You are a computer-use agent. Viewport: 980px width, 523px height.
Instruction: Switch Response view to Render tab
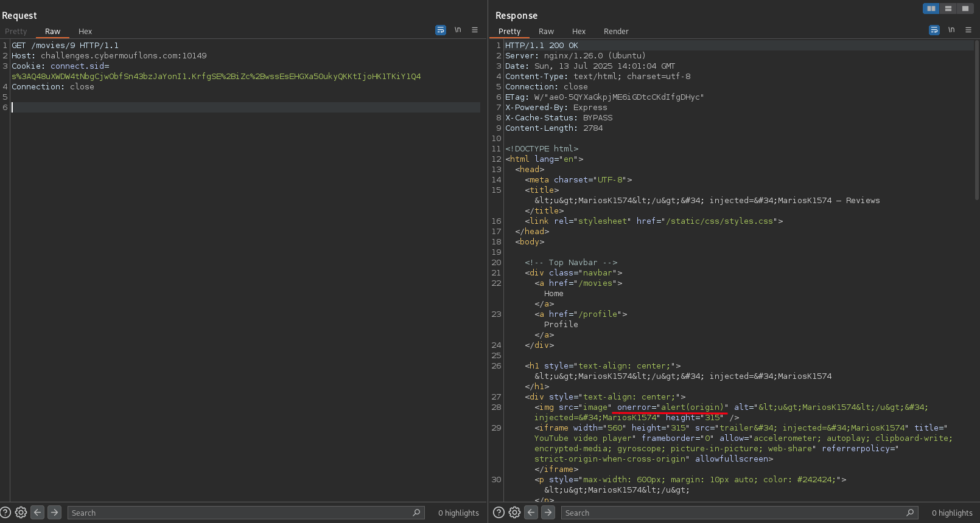coord(616,32)
